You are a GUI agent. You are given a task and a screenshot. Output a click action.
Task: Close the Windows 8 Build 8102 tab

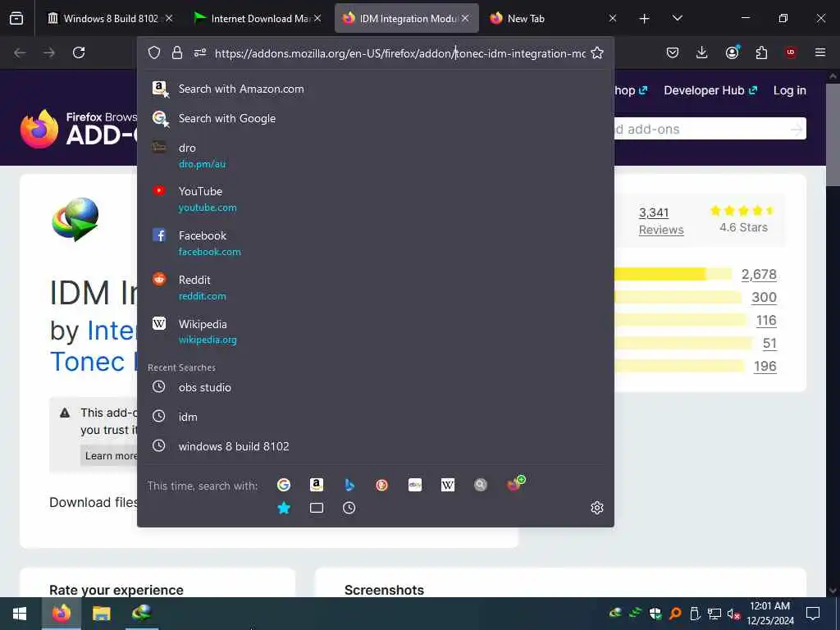(169, 19)
